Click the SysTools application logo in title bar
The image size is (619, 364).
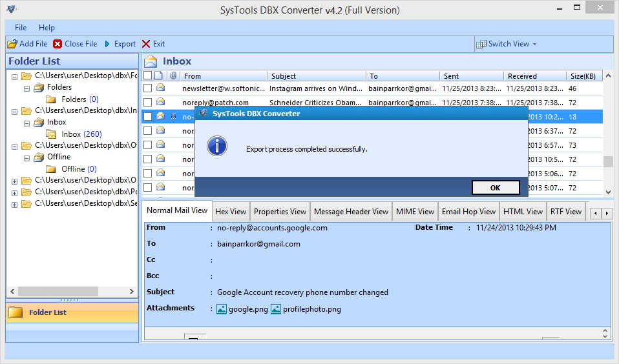click(x=12, y=9)
